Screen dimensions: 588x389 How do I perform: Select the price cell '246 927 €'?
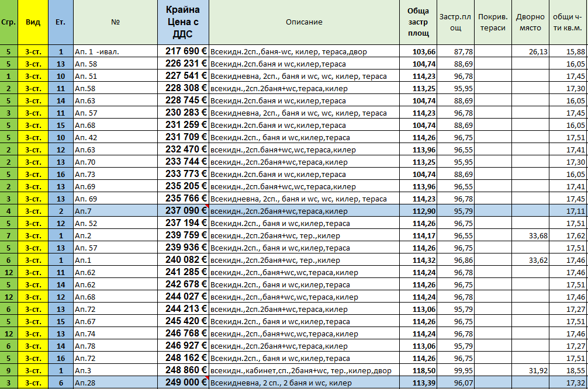click(183, 346)
